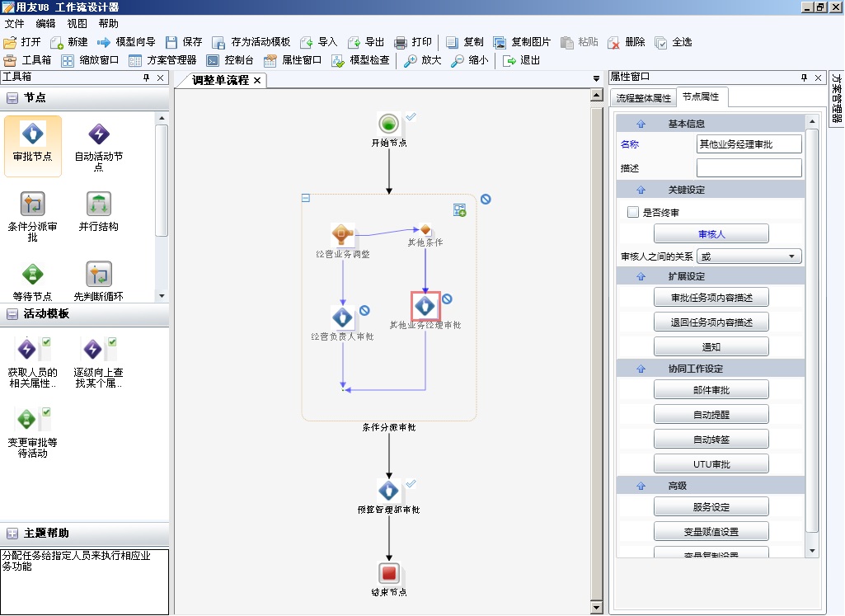Select the 经营业务调整 condition node
Image resolution: width=845 pixels, height=616 pixels.
tap(342, 235)
